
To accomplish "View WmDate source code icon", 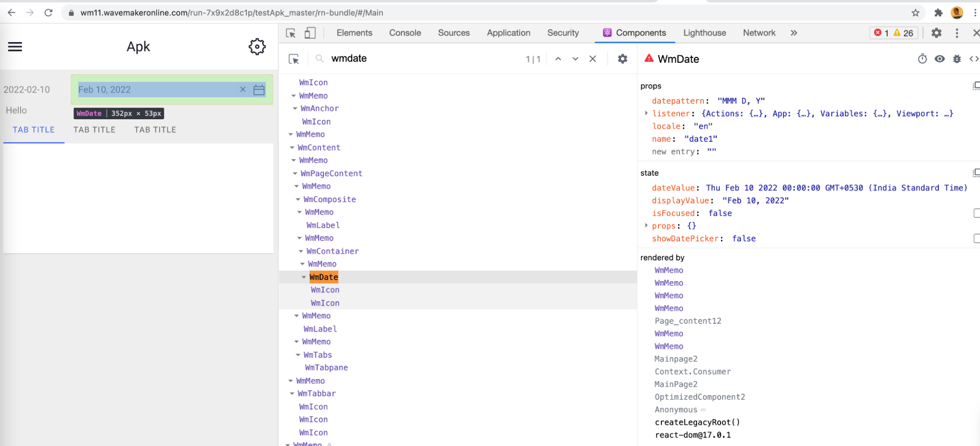I will pyautogui.click(x=974, y=59).
